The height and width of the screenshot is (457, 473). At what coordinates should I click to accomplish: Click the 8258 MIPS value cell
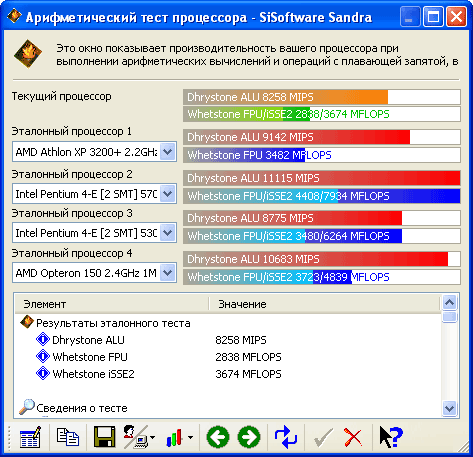click(x=241, y=340)
